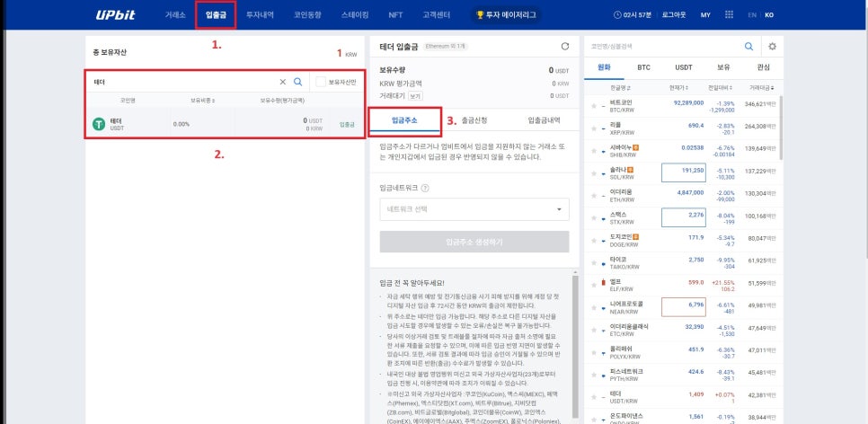The width and height of the screenshot is (868, 424).
Task: Sort coin list by 거래대금 column
Action: point(762,87)
